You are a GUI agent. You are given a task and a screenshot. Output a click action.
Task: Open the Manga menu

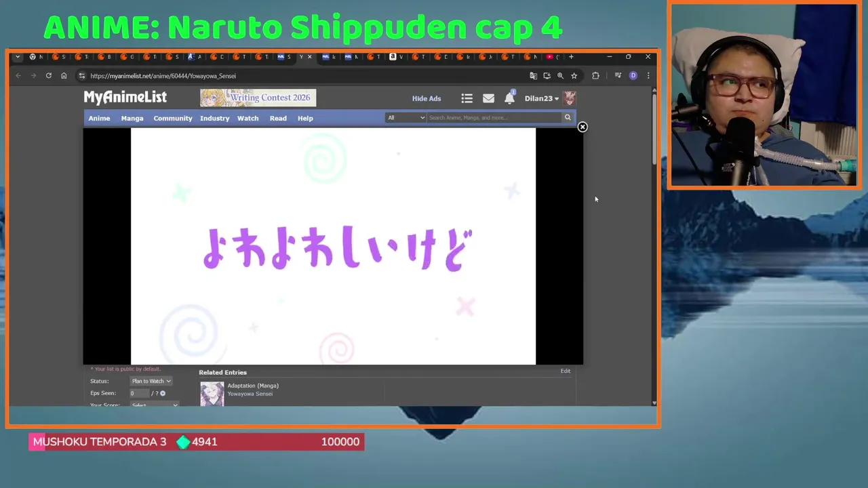(132, 118)
